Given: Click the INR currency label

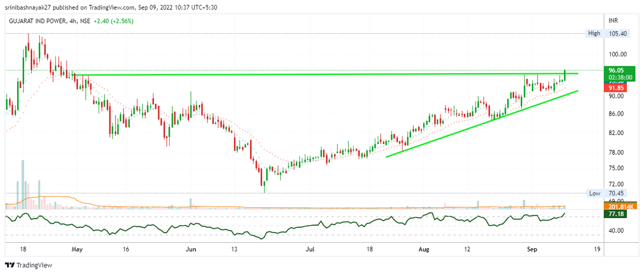Looking at the screenshot, I should point(613,20).
